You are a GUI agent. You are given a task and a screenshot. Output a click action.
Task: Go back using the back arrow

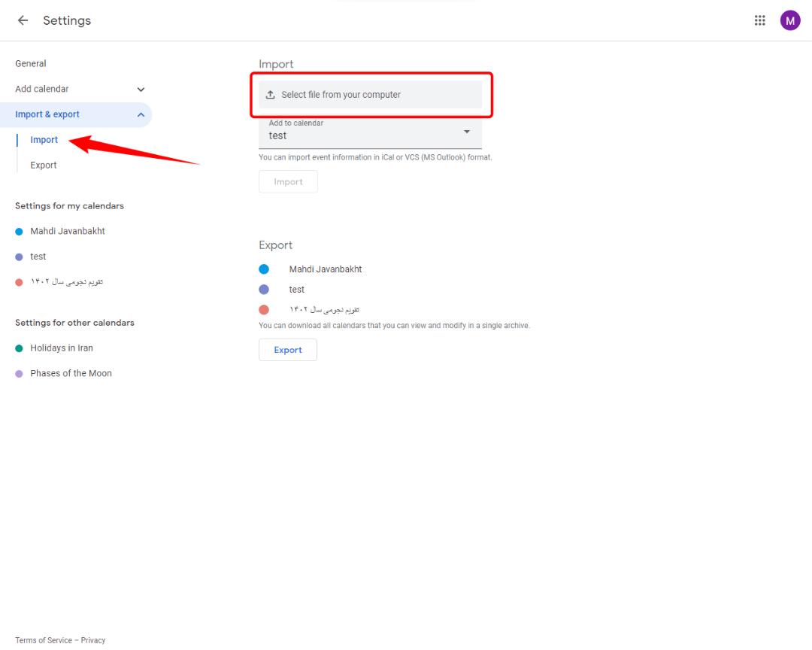(23, 20)
